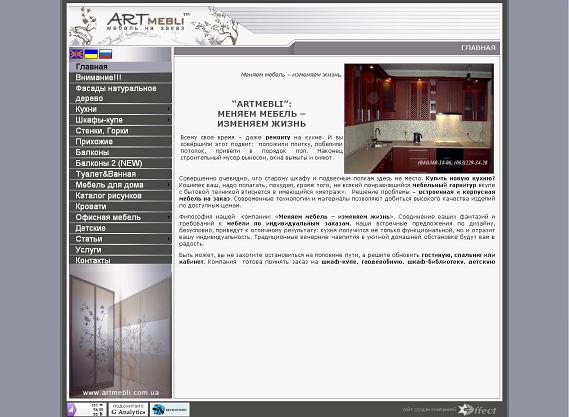Screen dimensions: 569x417
Task: Expand the Шкафы-купе submenu arrow
Action: 169,120
